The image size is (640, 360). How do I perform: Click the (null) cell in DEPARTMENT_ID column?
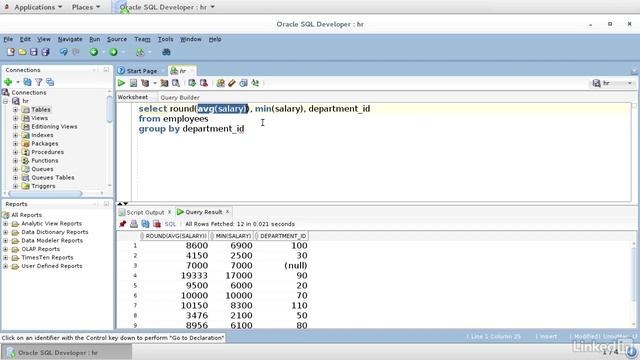(296, 266)
